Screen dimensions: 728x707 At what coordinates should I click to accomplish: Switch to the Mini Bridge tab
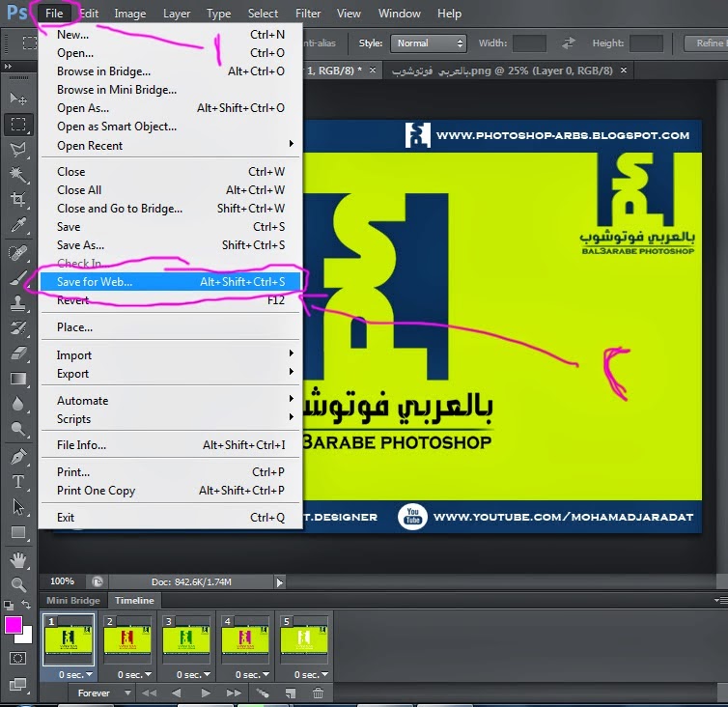[x=73, y=600]
